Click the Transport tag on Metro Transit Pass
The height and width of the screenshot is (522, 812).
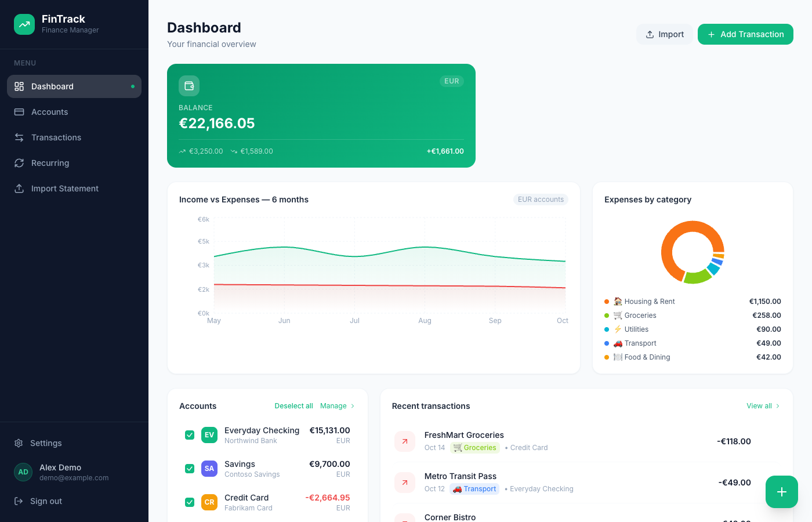474,489
